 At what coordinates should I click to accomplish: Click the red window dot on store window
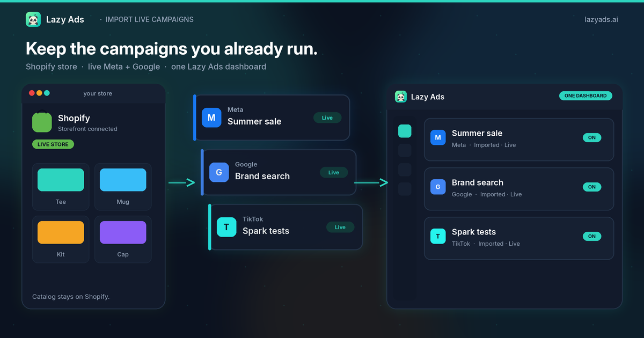coord(32,93)
